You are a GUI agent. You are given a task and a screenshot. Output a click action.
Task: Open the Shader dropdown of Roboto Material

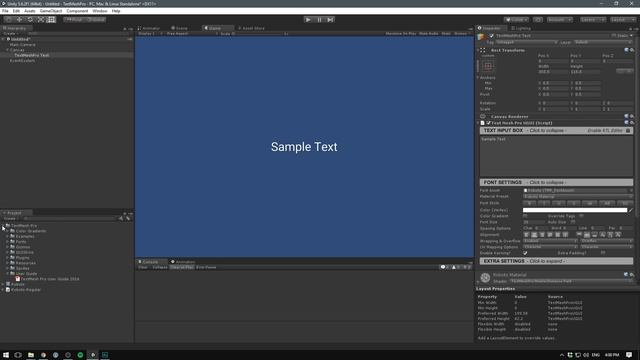(x=571, y=281)
